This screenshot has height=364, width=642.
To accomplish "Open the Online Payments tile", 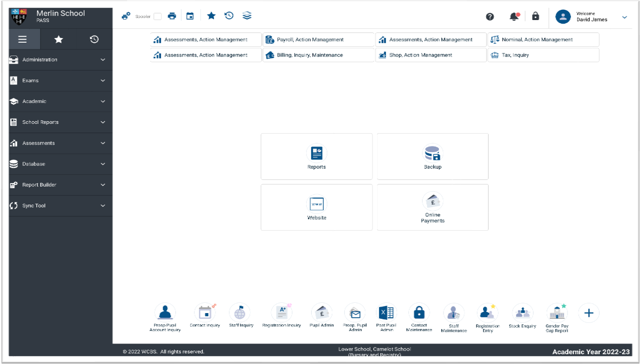I will (x=433, y=207).
